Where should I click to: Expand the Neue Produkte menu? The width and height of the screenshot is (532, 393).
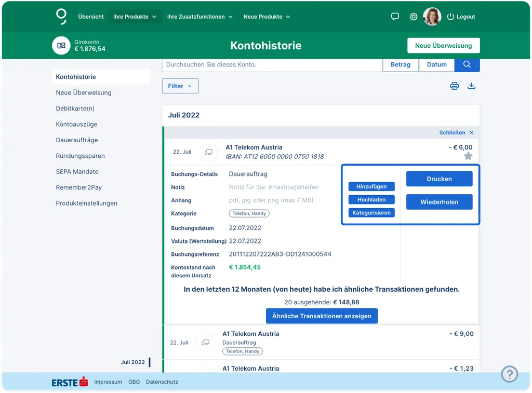tap(267, 17)
